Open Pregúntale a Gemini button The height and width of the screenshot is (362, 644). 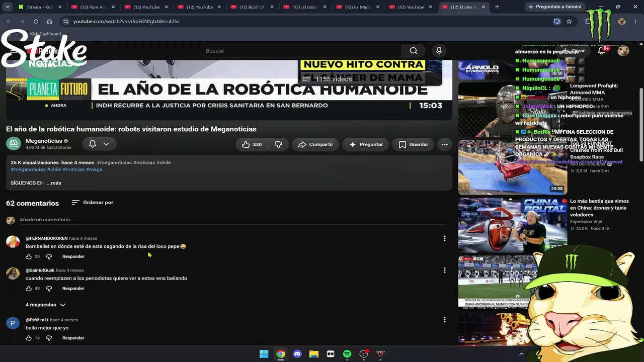[x=555, y=7]
